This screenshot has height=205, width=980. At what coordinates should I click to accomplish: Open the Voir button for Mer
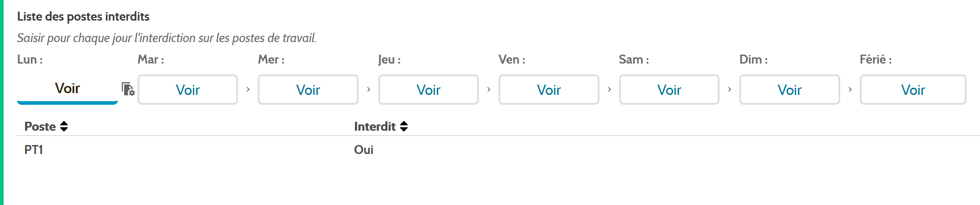click(308, 90)
